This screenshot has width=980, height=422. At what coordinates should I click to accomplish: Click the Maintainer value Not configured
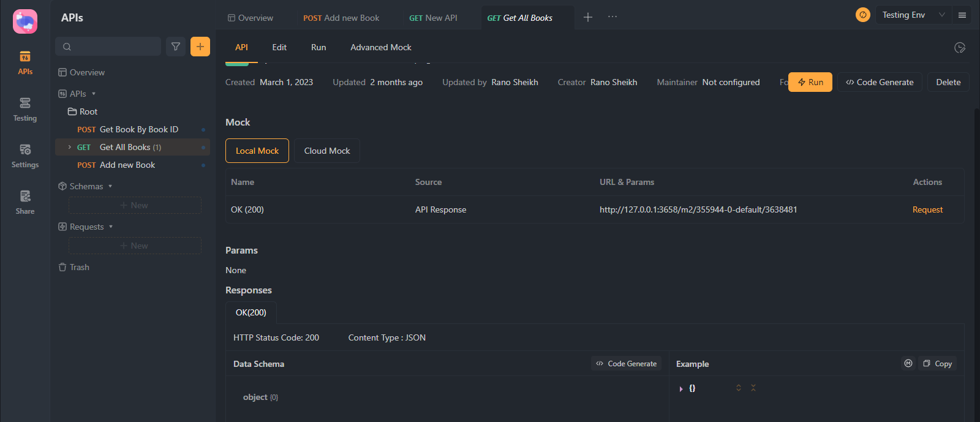pyautogui.click(x=731, y=82)
